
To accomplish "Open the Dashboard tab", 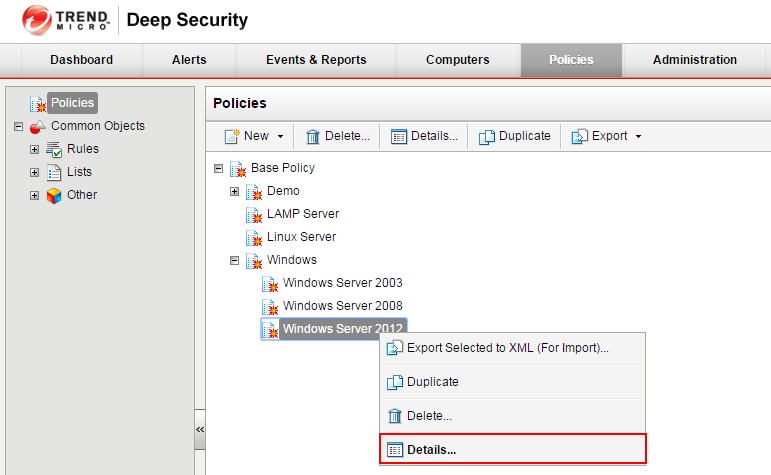I will click(x=82, y=60).
